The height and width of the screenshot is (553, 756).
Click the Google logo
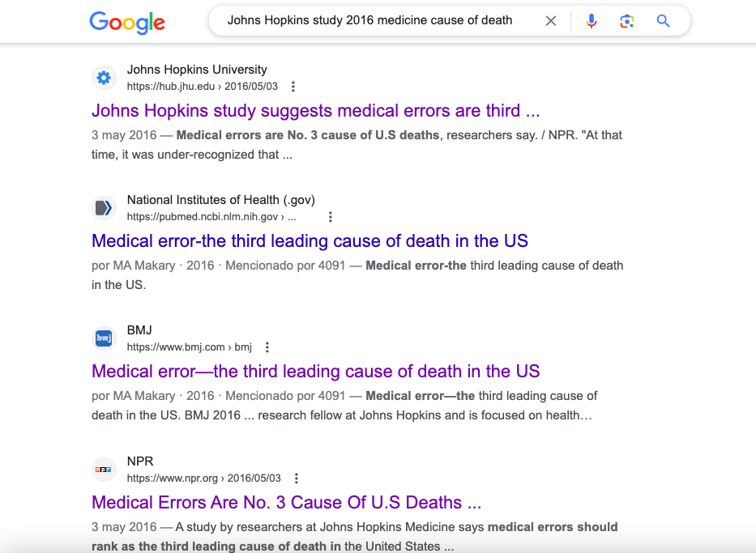(x=127, y=23)
